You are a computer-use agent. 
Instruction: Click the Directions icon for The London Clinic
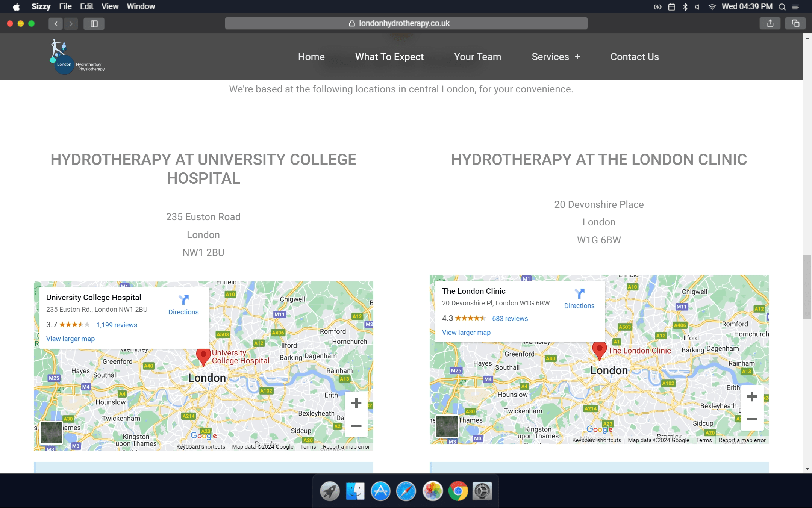579,293
